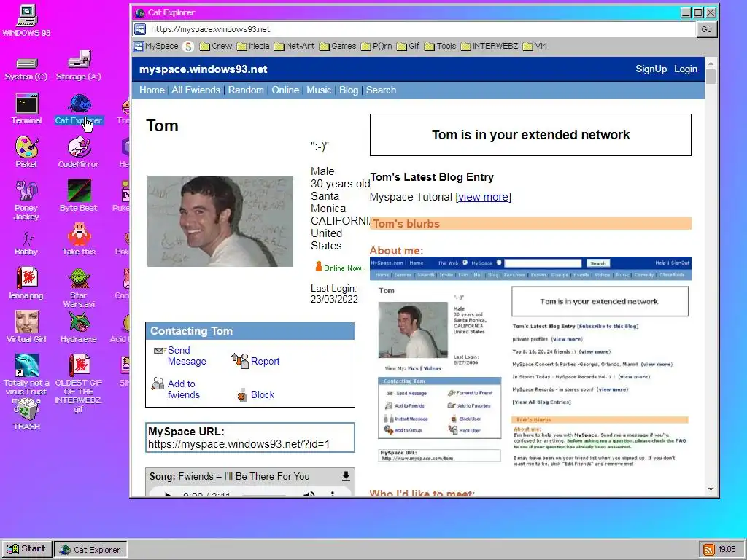
Task: Open the INTERWEBZ bookmarks folder
Action: (x=489, y=46)
